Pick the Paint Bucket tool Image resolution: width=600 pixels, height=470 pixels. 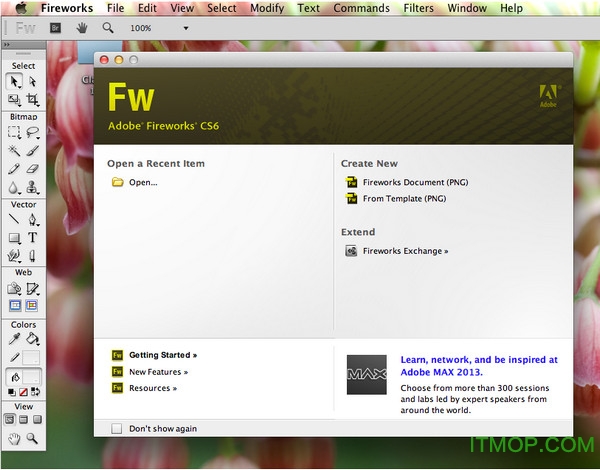[33, 339]
